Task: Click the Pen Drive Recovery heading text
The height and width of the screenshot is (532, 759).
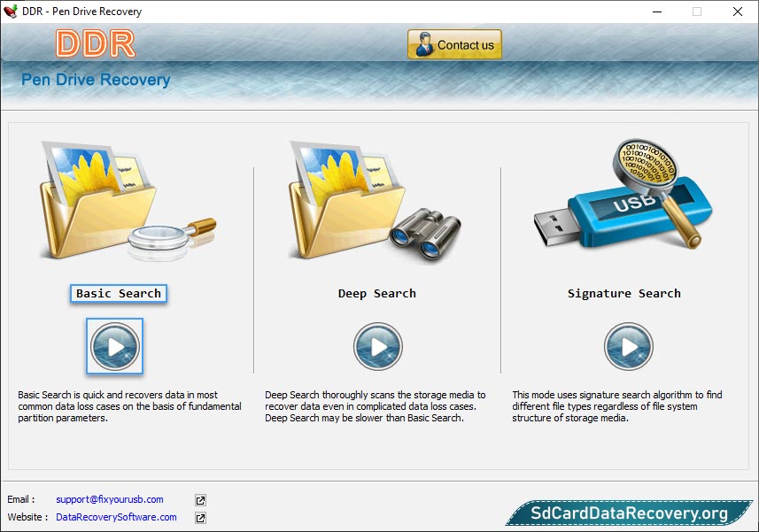Action: click(x=96, y=81)
